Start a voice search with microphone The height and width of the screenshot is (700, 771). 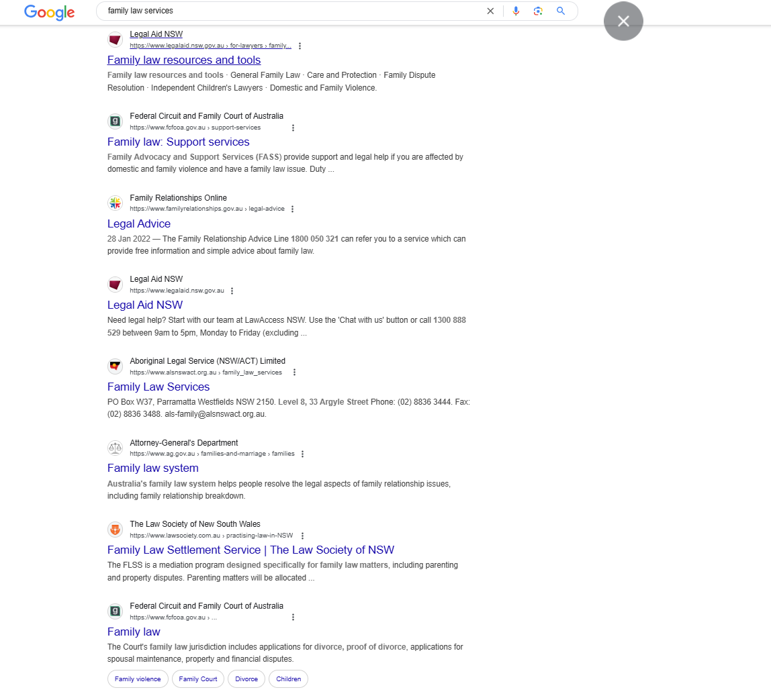[516, 11]
